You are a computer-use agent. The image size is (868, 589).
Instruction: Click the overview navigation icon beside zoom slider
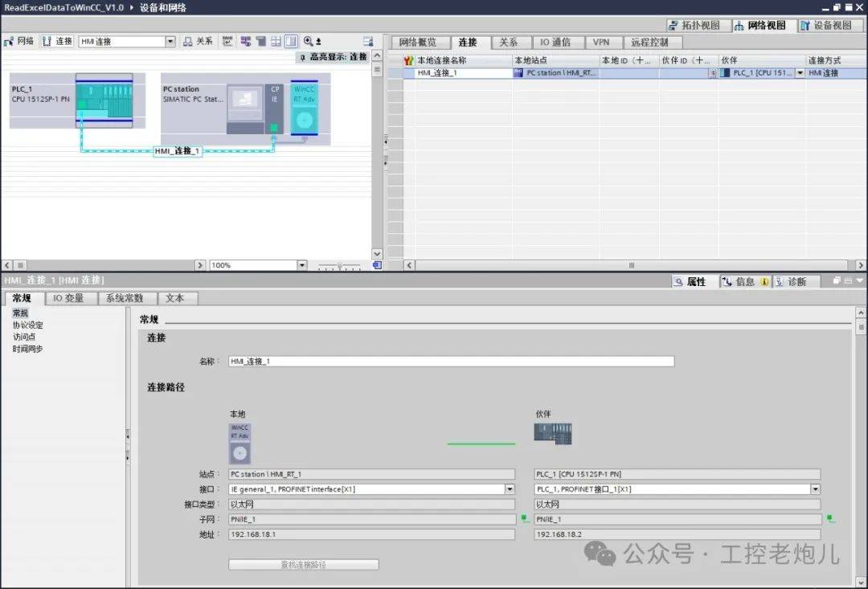coord(377,265)
